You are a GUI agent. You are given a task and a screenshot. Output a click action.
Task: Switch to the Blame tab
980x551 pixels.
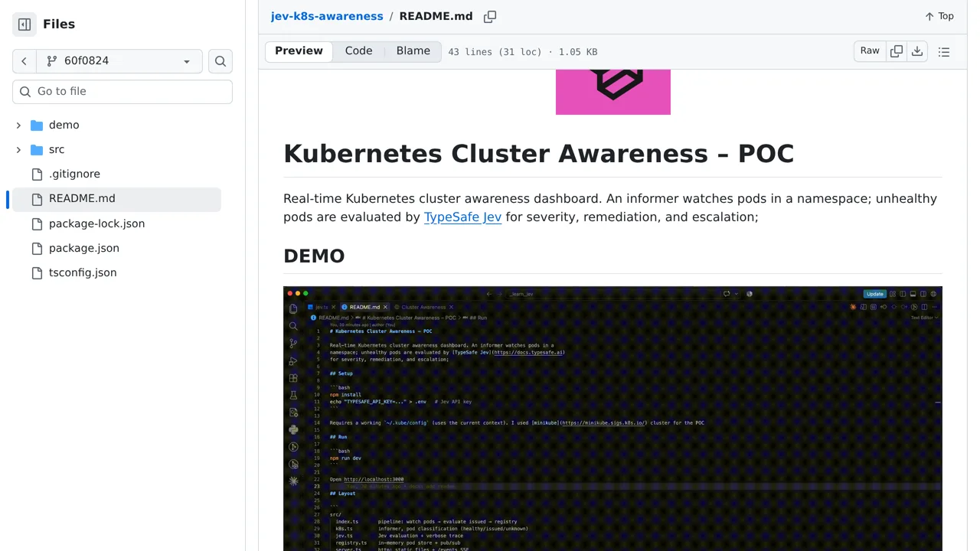tap(413, 51)
